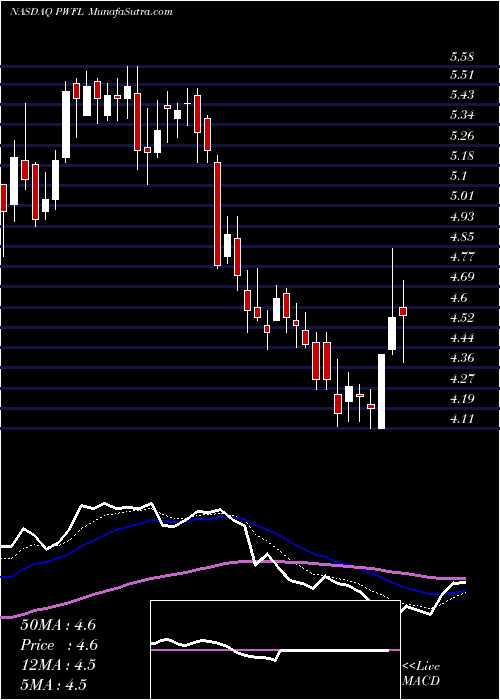500x700 pixels.
Task: Click the large red candle dropping from 5.18
Action: (x=217, y=214)
